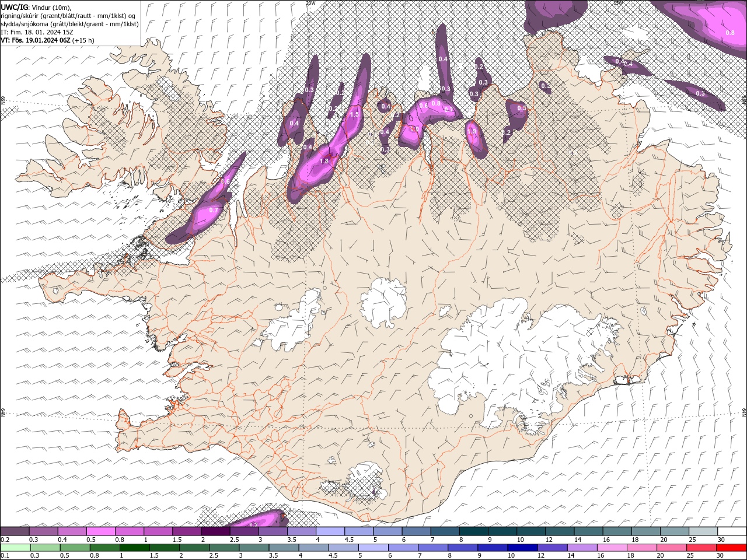
Task: Click the 0.8 value in the top-right snow band
Action: 729,33
